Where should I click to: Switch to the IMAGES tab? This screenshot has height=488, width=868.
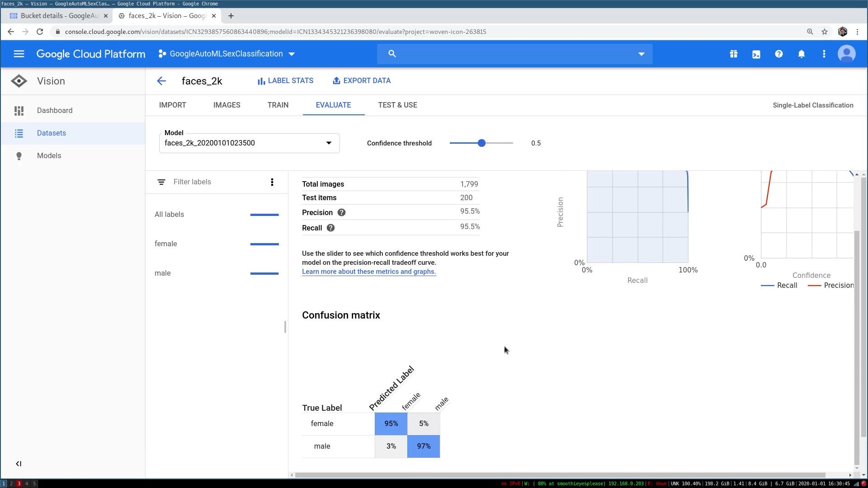pyautogui.click(x=226, y=105)
